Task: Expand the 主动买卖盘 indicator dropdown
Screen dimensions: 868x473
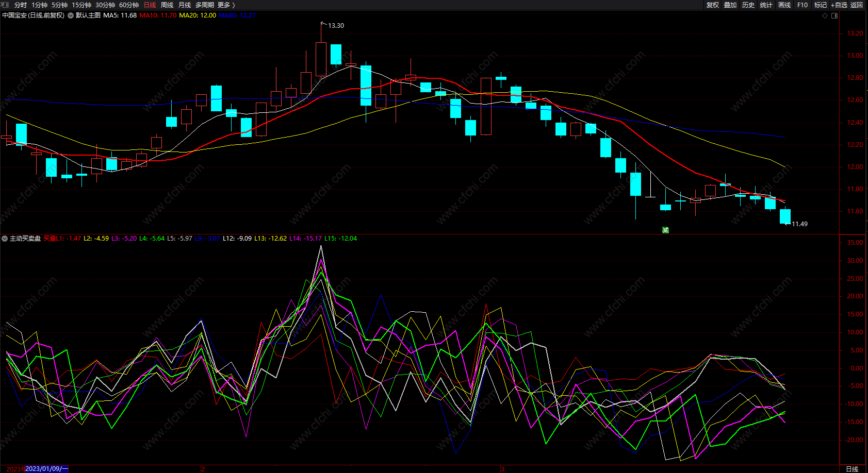Action: [x=5, y=239]
